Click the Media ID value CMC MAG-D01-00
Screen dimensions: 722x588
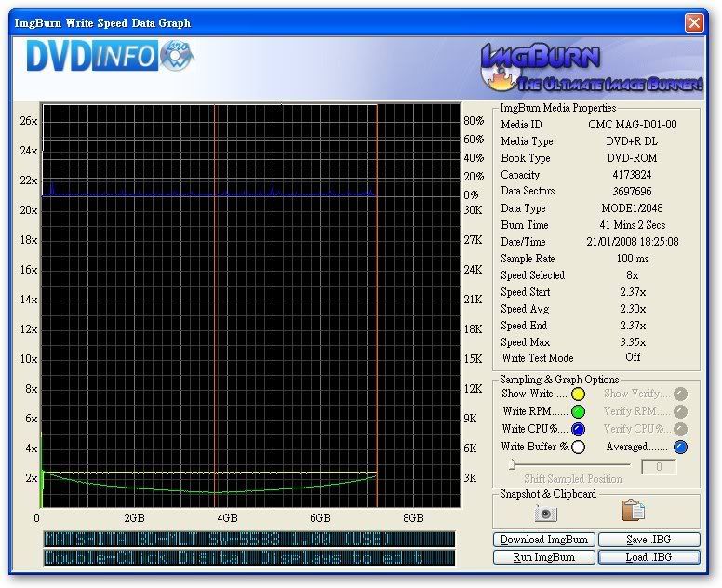[x=633, y=125]
